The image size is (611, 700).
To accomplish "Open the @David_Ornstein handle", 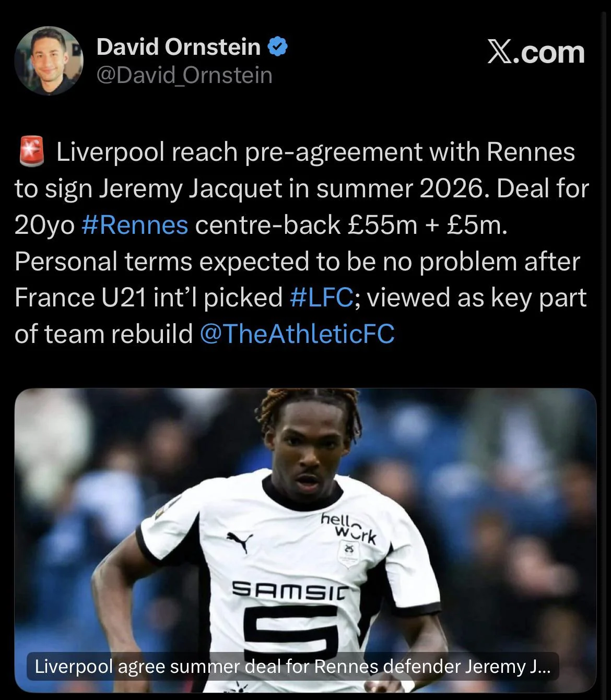I will point(184,76).
